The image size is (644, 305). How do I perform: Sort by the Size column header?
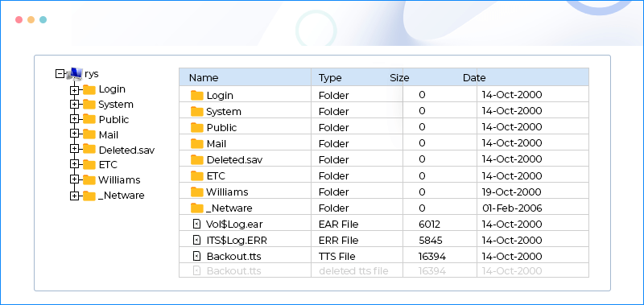399,77
